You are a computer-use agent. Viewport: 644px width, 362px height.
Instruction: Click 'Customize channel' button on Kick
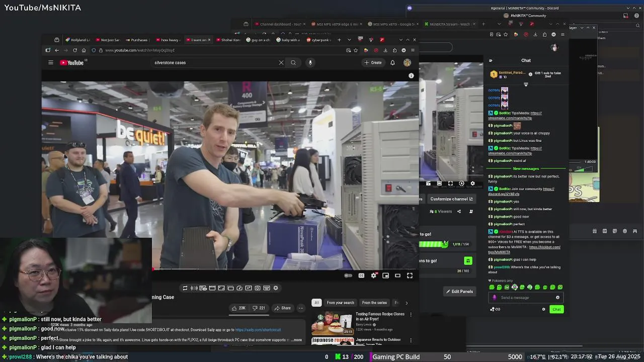click(451, 199)
